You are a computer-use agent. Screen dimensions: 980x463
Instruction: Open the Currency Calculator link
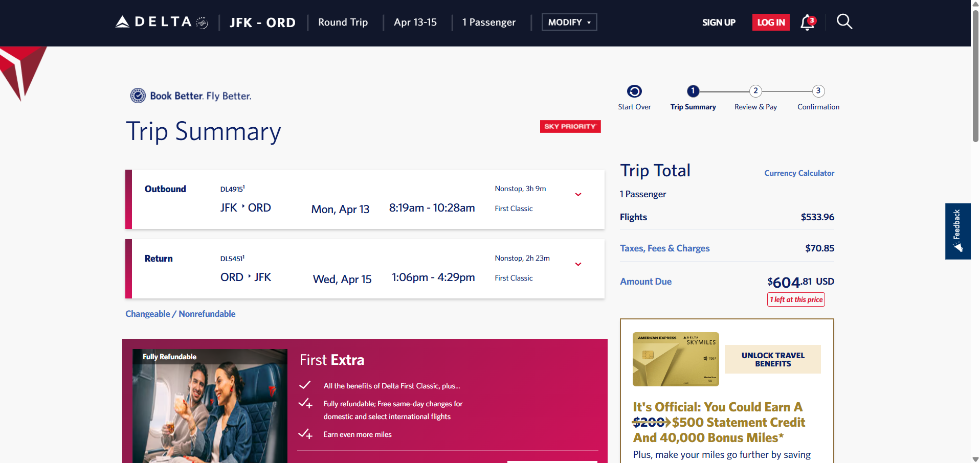tap(799, 173)
